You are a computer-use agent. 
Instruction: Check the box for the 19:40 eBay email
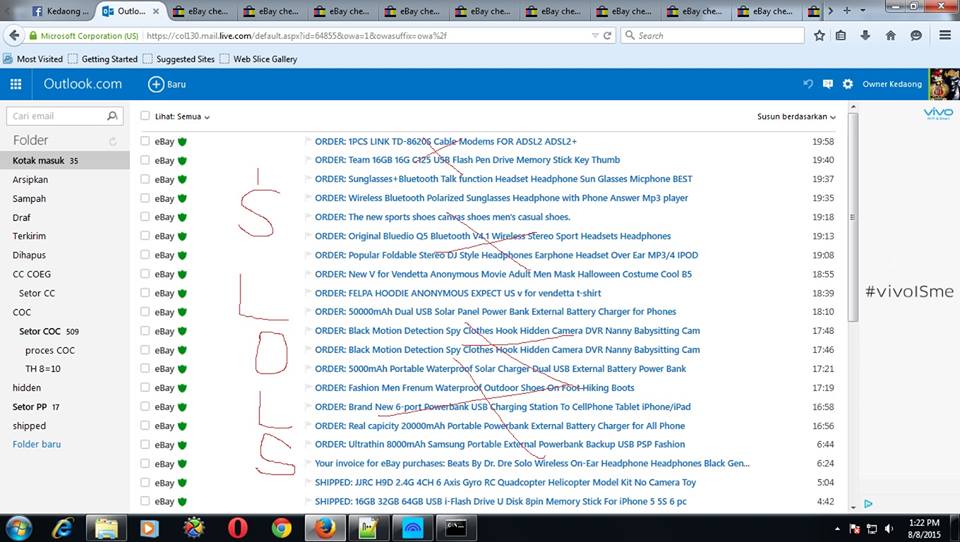[x=145, y=160]
